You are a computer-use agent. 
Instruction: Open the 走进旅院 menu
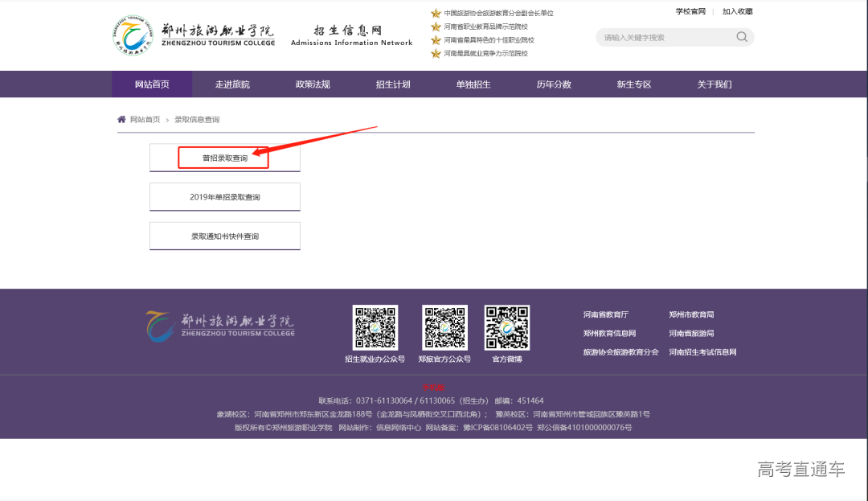click(x=232, y=84)
